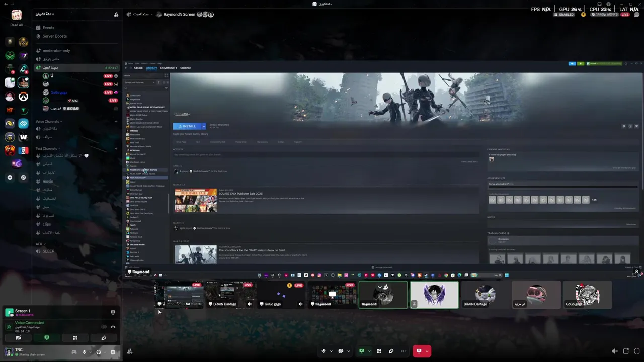Click the invite people icon beside server name
644x362 pixels.
(x=116, y=14)
